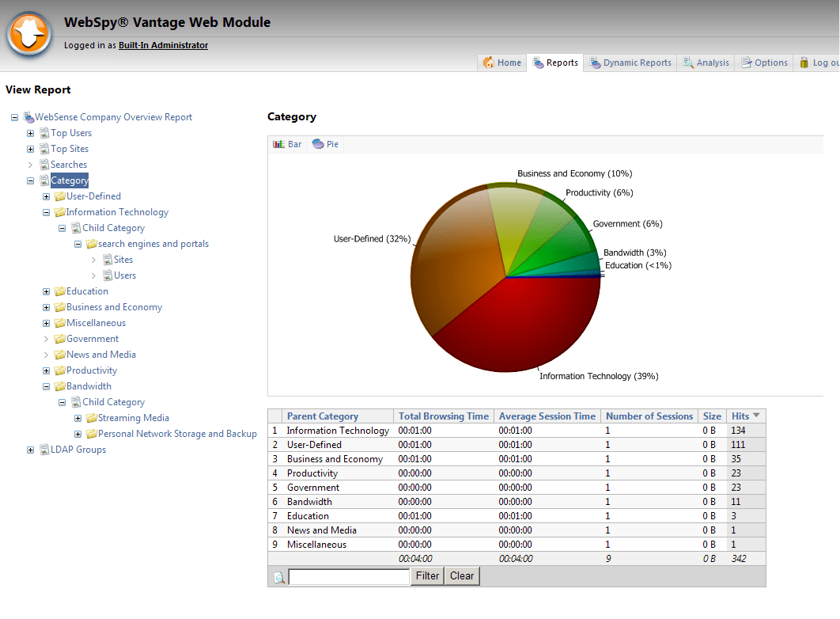The height and width of the screenshot is (619, 840).
Task: Click the WebSpy orange logo icon
Action: tap(29, 35)
